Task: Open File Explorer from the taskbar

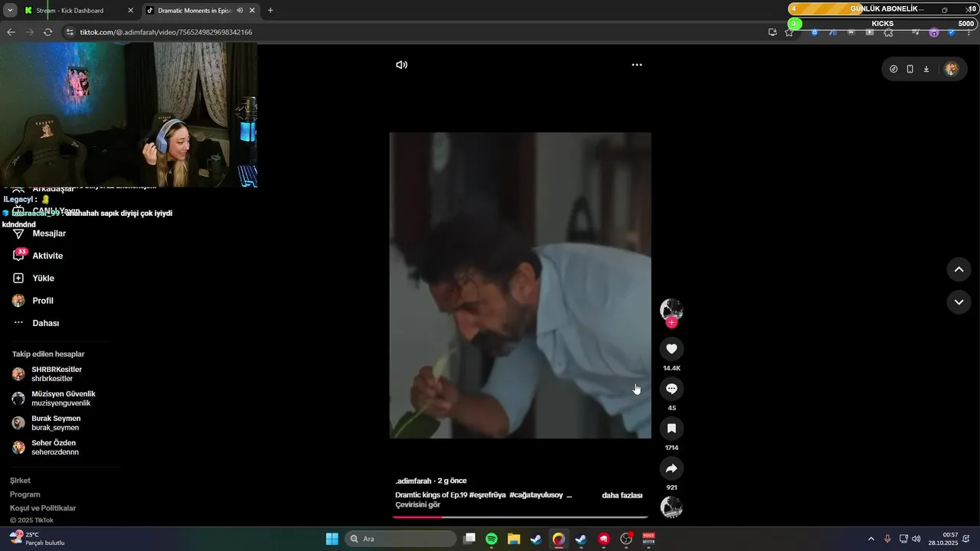Action: 514,539
